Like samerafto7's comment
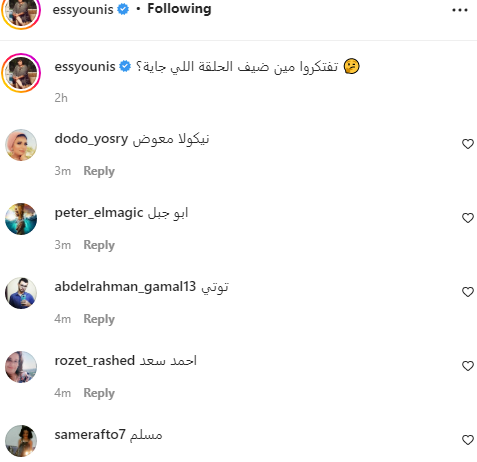Image resolution: width=477 pixels, height=462 pixels. coord(468,440)
